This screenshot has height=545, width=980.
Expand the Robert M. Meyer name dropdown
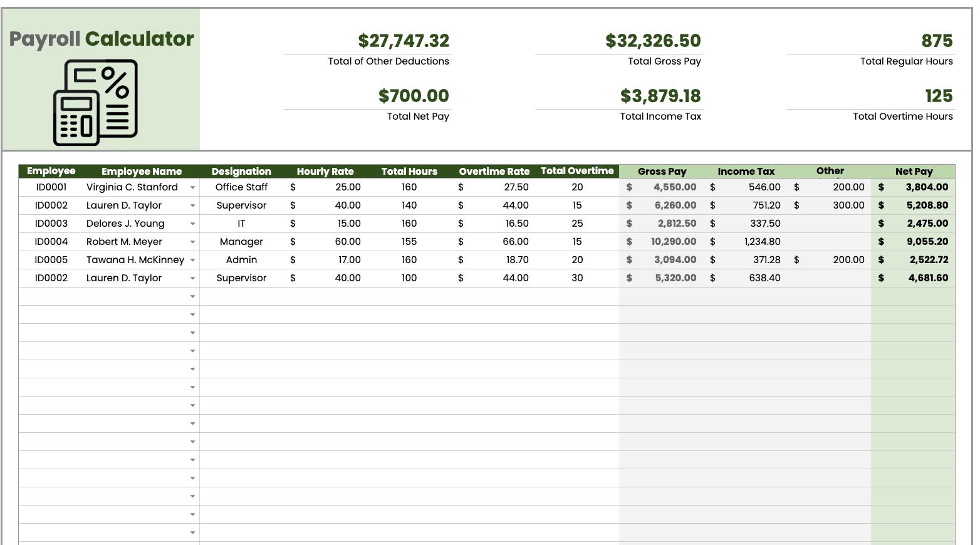point(192,242)
